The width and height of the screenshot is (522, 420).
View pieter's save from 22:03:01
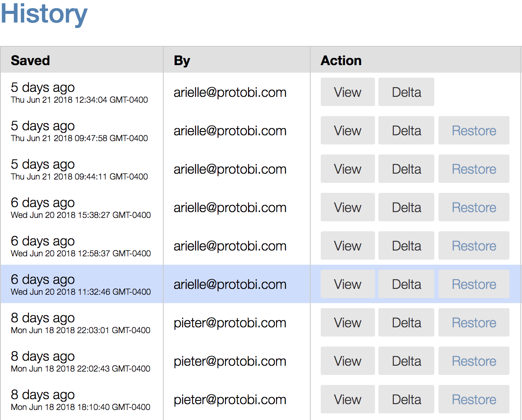(347, 322)
